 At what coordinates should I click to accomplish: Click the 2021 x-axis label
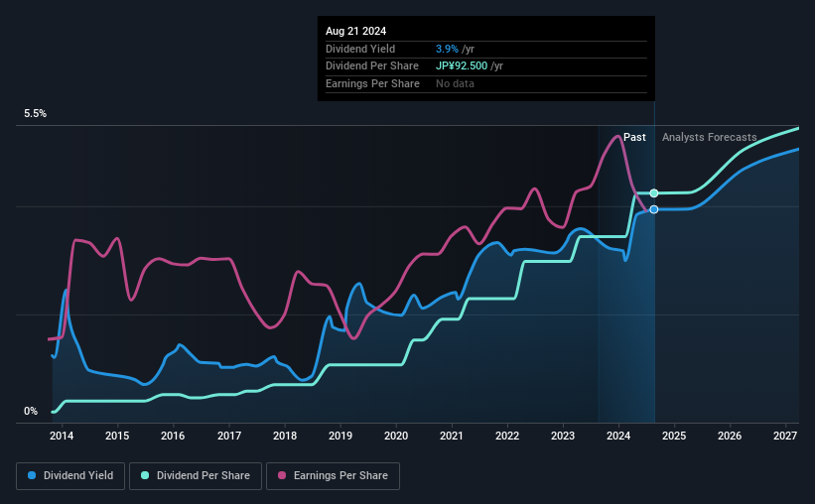(x=451, y=436)
